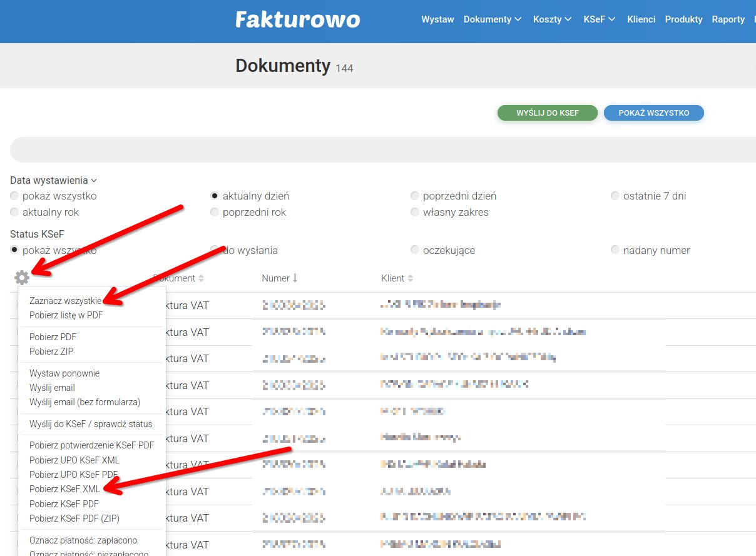The image size is (756, 556).
Task: Select 'ostatnie 7 dni' radio option
Action: [615, 196]
